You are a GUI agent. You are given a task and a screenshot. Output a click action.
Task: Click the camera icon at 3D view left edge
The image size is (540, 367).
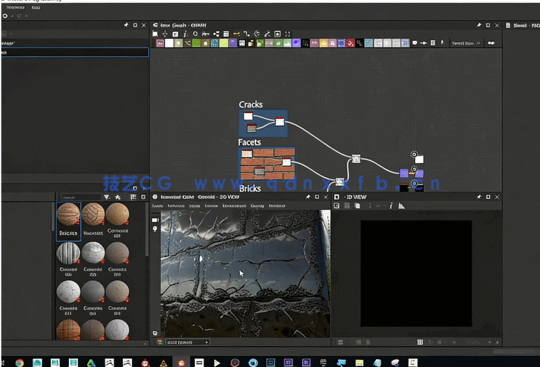(155, 220)
